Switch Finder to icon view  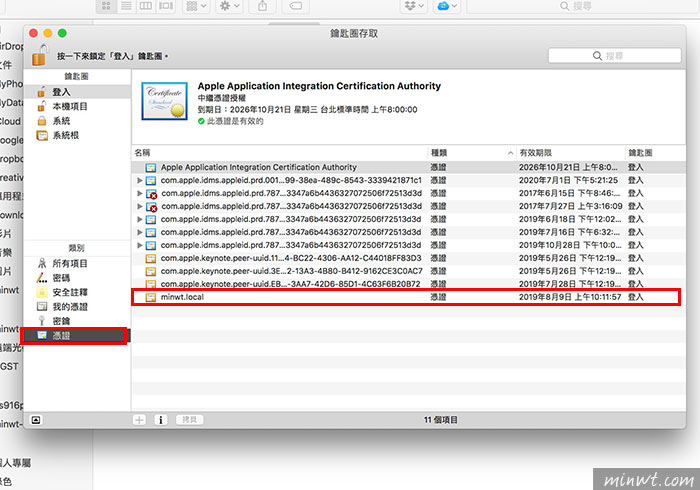click(106, 6)
